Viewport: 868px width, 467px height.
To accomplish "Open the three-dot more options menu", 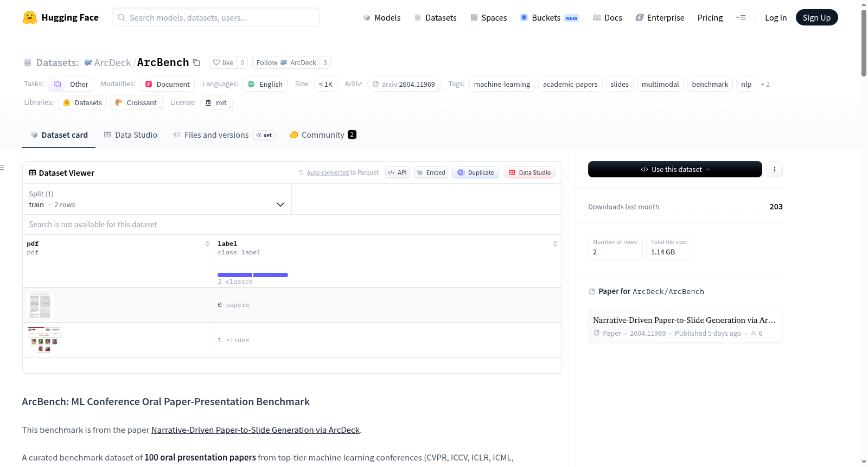I will point(775,169).
